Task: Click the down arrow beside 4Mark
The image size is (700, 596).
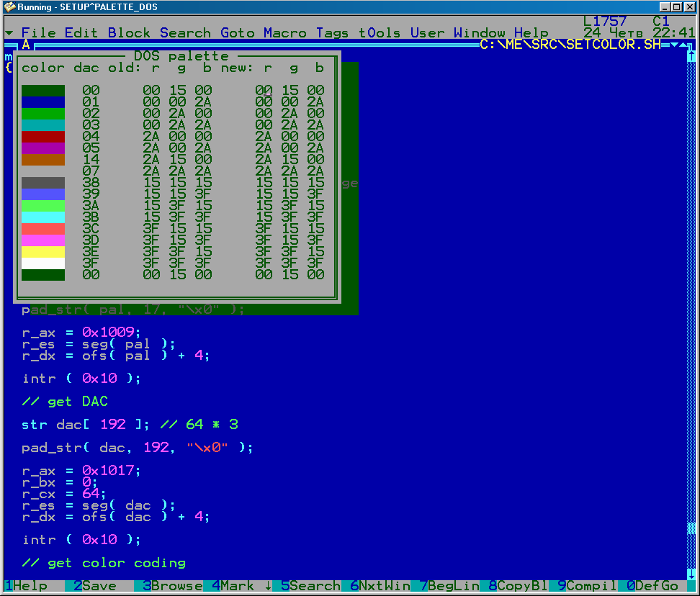Action: point(269,586)
